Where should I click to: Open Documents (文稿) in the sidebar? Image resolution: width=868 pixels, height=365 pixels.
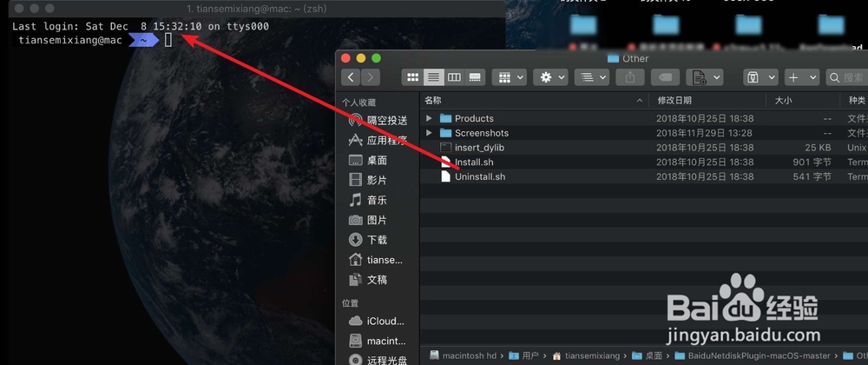pos(368,280)
